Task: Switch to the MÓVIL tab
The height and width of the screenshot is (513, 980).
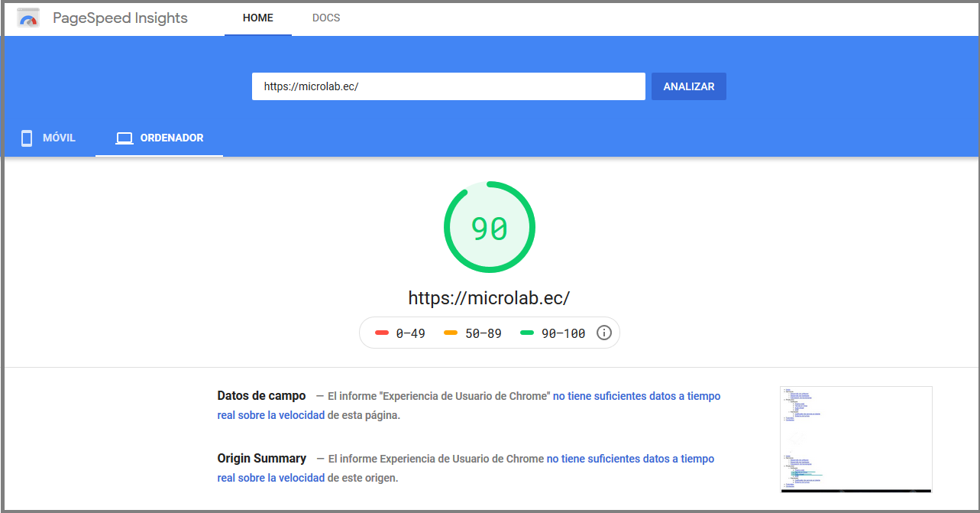Action: (x=48, y=138)
